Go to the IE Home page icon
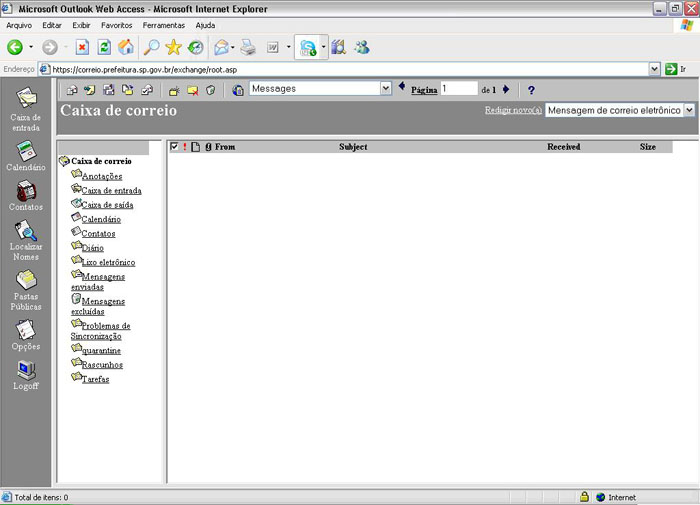The width and height of the screenshot is (700, 505). [126, 47]
